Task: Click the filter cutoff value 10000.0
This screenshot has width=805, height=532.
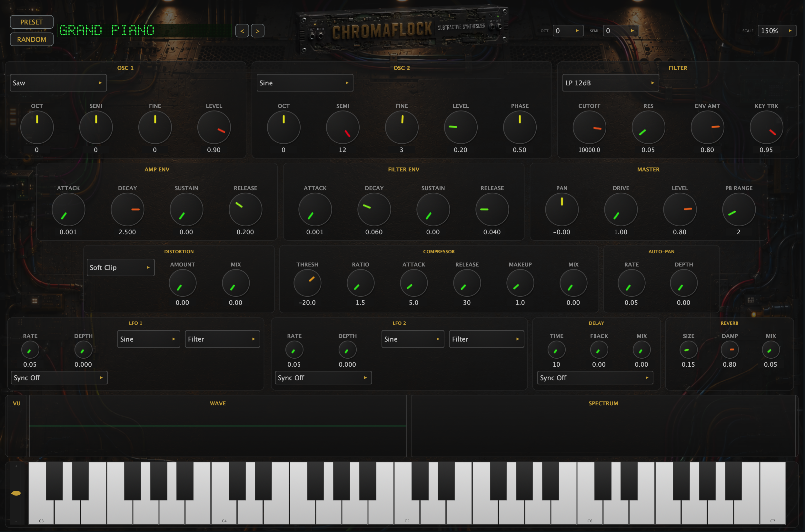Action: [x=590, y=150]
